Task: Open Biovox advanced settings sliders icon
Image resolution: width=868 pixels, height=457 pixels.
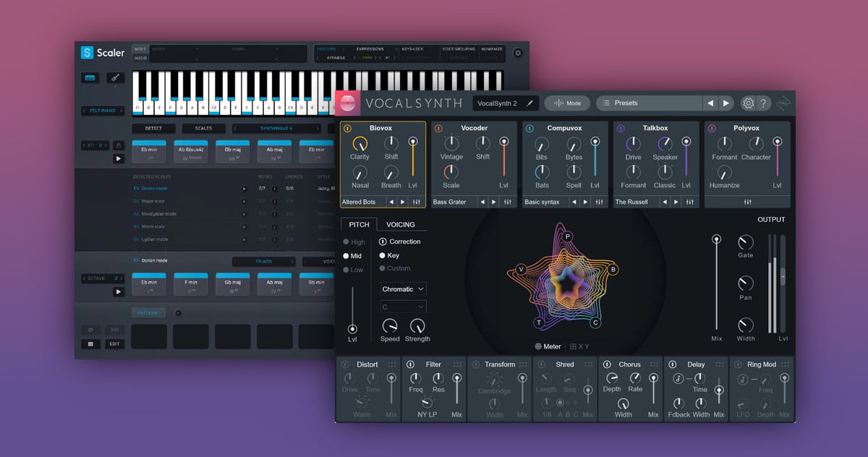Action: [x=417, y=202]
